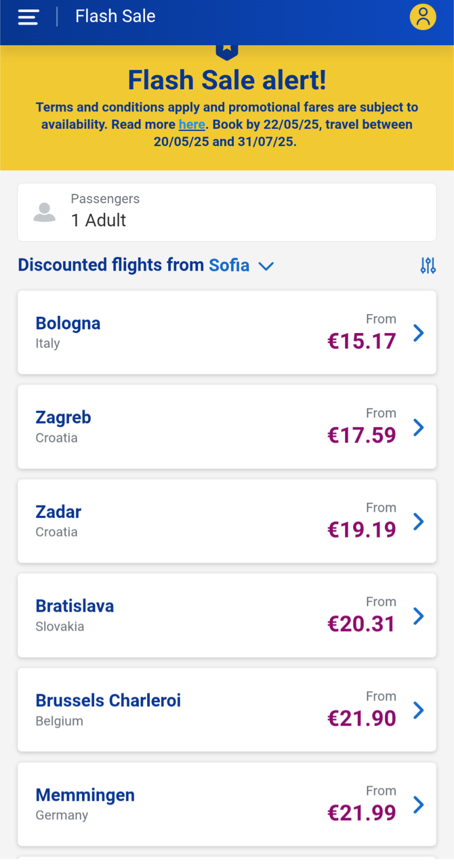The height and width of the screenshot is (868, 454).
Task: Open the user profile icon
Action: (423, 17)
